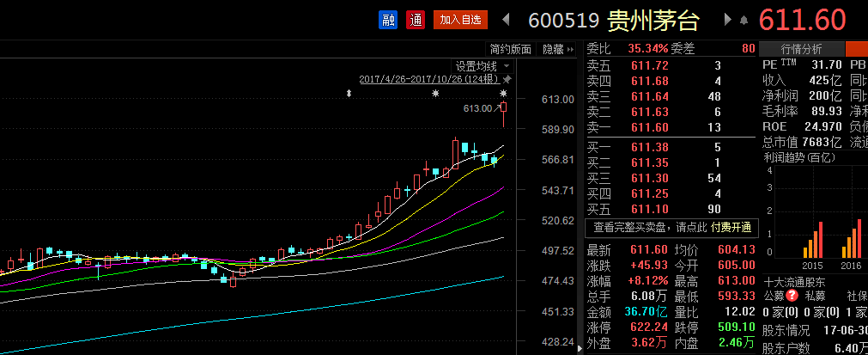Select the 买三 611.30 bid row
This screenshot has width=868, height=355.
(x=671, y=178)
